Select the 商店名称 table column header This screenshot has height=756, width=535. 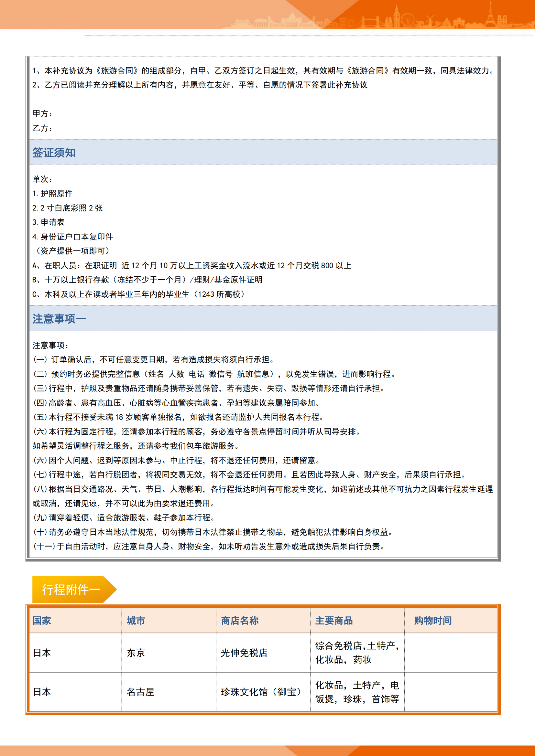pyautogui.click(x=239, y=621)
